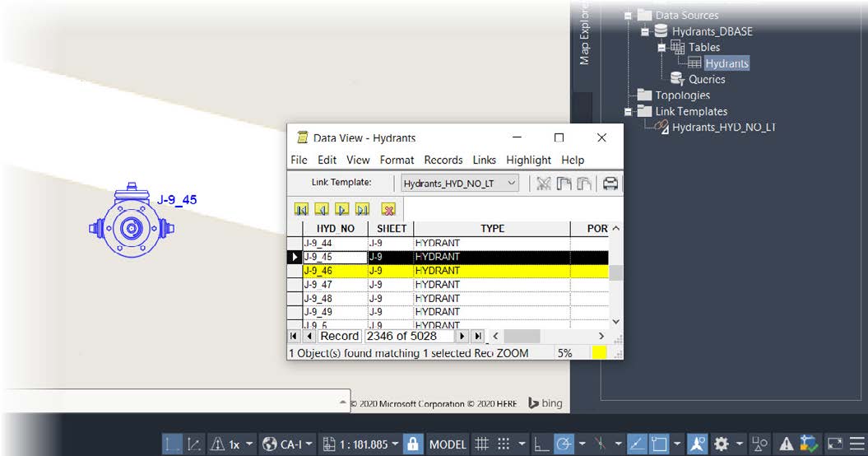Open the status bar customization hamburger menu
868x456 pixels.
coord(857,444)
